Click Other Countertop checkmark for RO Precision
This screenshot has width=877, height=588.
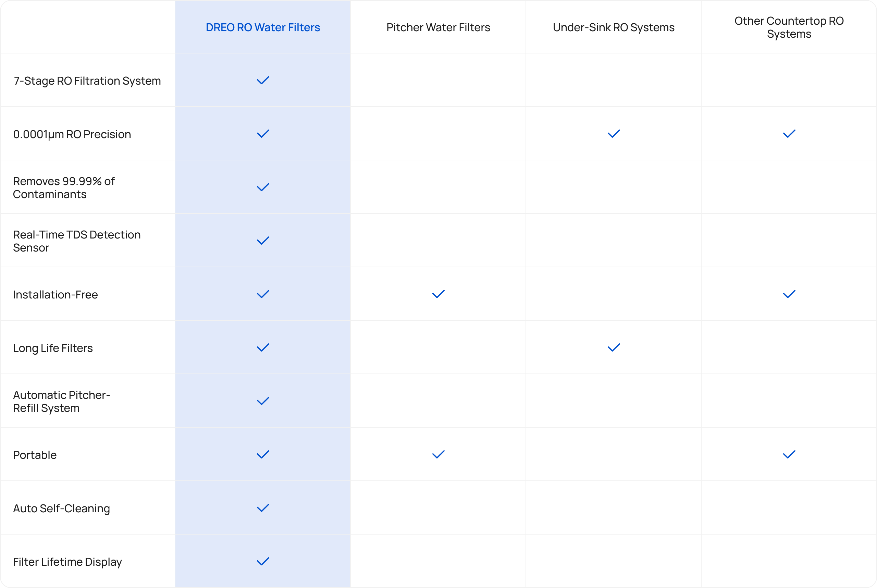tap(789, 134)
